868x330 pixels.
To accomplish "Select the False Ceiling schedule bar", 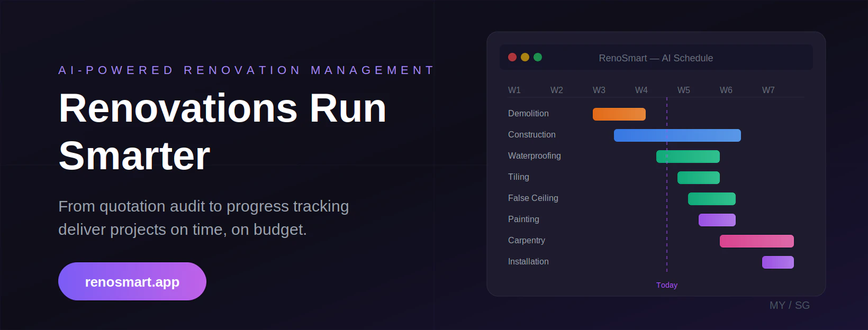I will click(712, 199).
